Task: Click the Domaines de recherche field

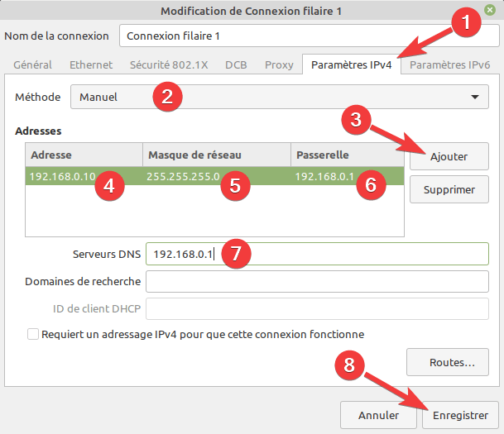Action: tap(317, 282)
